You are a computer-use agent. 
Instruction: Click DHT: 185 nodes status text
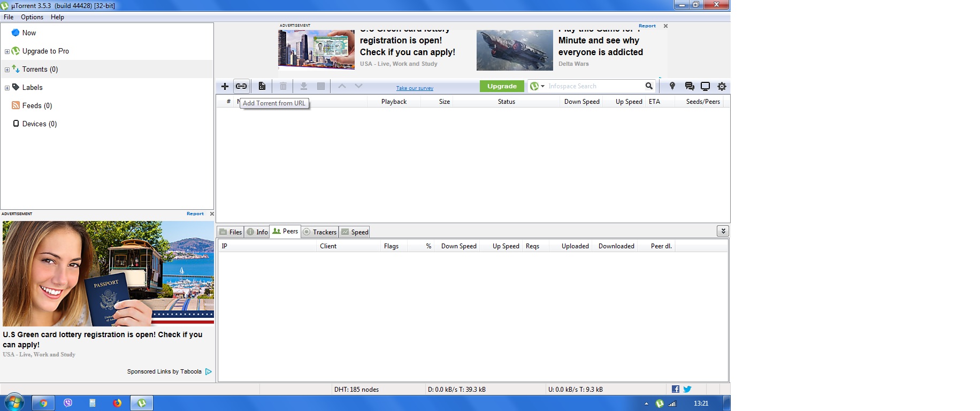(356, 390)
